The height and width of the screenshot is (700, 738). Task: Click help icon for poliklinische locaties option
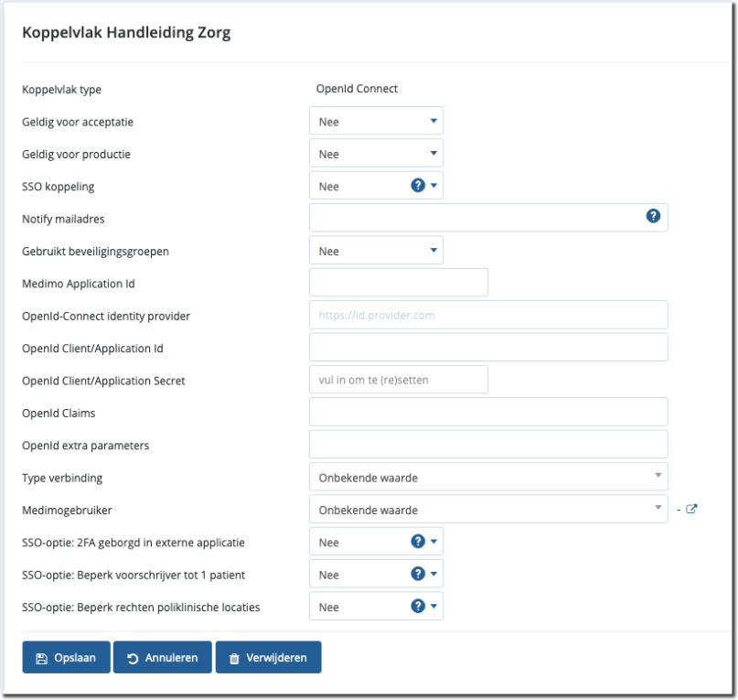(x=418, y=606)
